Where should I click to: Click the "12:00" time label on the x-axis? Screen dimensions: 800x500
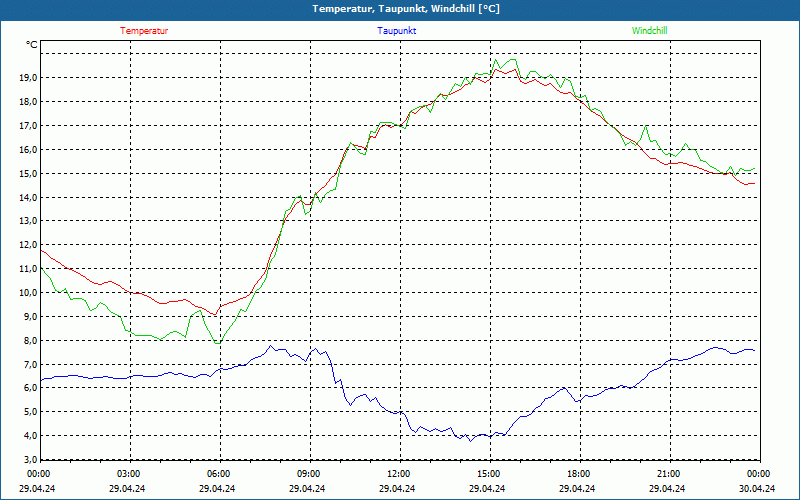tap(398, 474)
